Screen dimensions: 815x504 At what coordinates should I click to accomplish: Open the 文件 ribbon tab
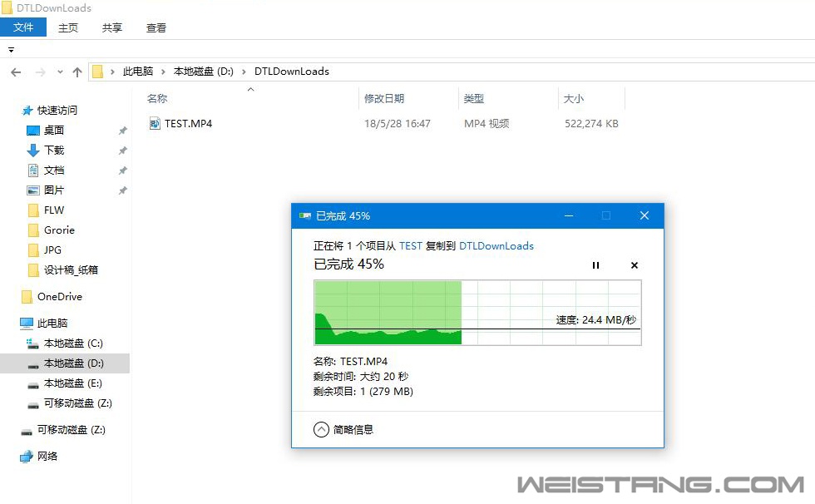[x=23, y=27]
